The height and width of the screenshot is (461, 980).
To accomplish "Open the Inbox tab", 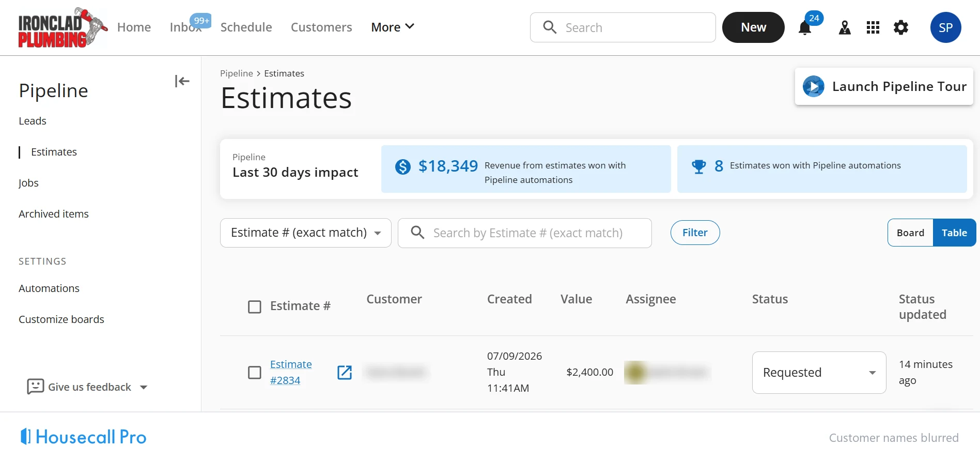I will tap(185, 27).
